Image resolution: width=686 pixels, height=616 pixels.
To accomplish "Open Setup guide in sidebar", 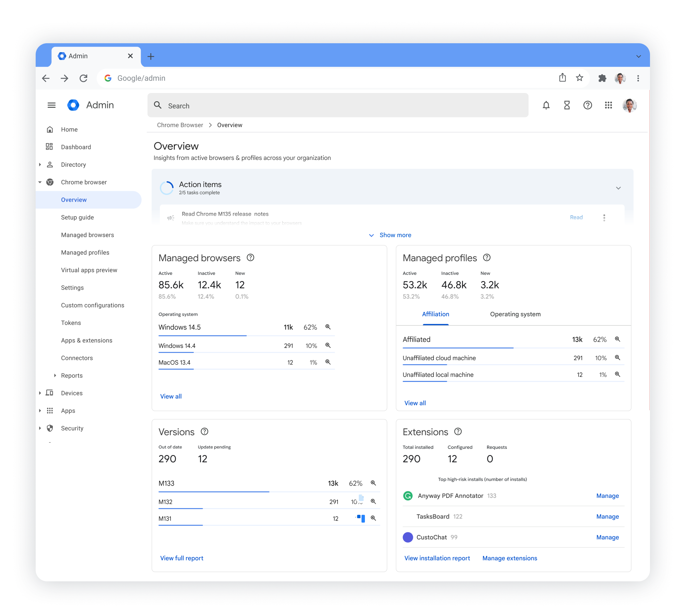I will (78, 217).
